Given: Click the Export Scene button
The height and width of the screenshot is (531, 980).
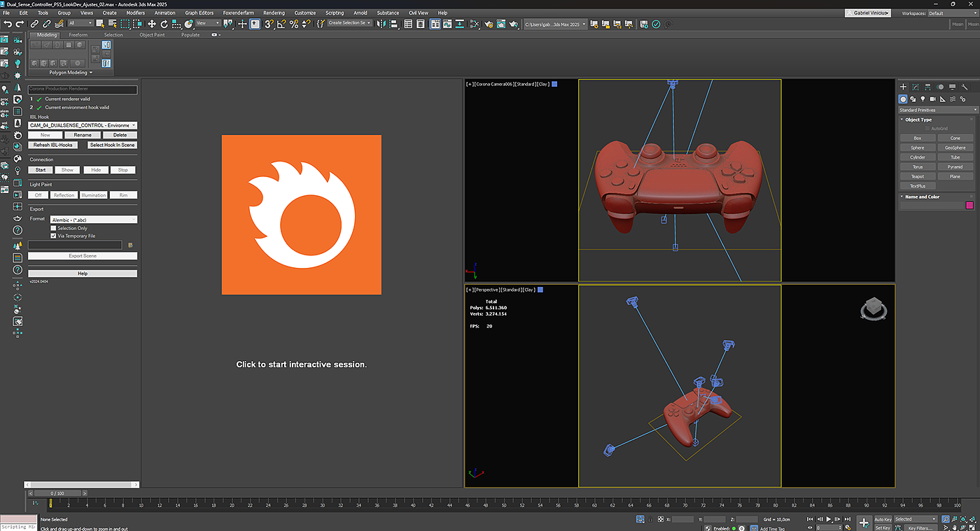Looking at the screenshot, I should click(x=83, y=256).
